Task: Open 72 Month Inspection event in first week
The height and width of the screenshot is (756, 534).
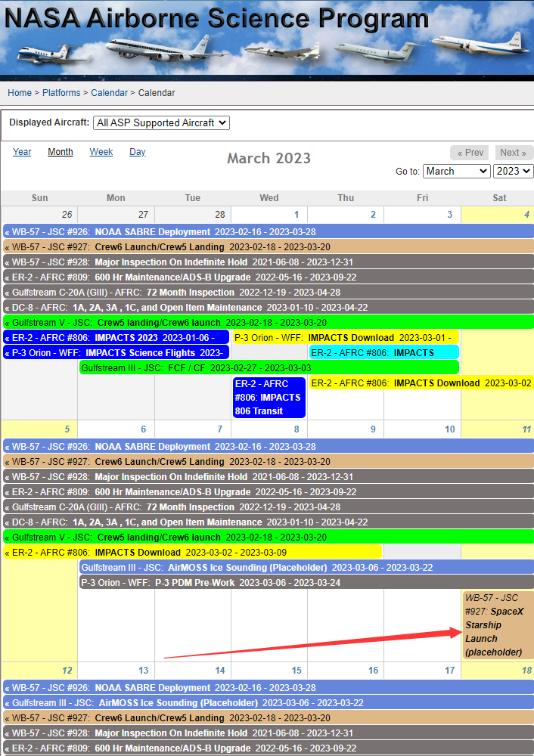Action: (x=269, y=292)
